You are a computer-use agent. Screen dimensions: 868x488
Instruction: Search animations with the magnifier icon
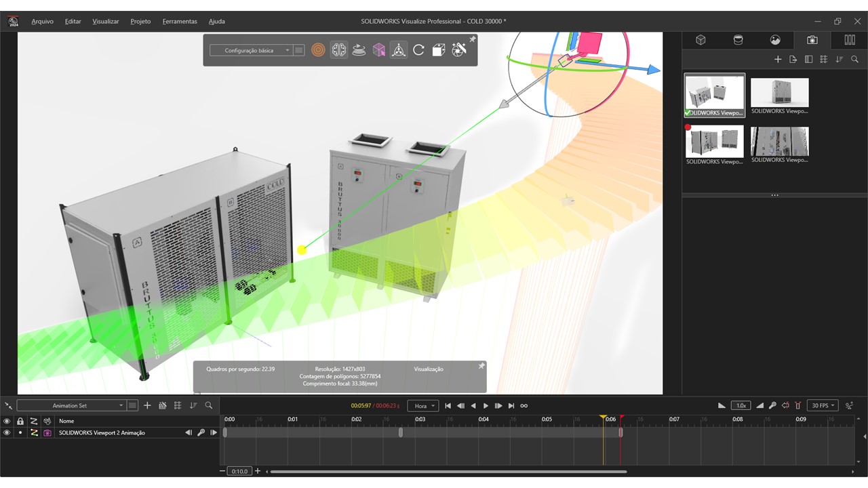pyautogui.click(x=209, y=405)
